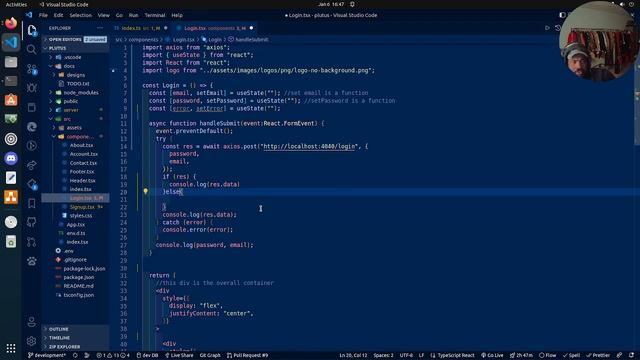
Task: Expand the Open Editors section
Action: (76, 40)
